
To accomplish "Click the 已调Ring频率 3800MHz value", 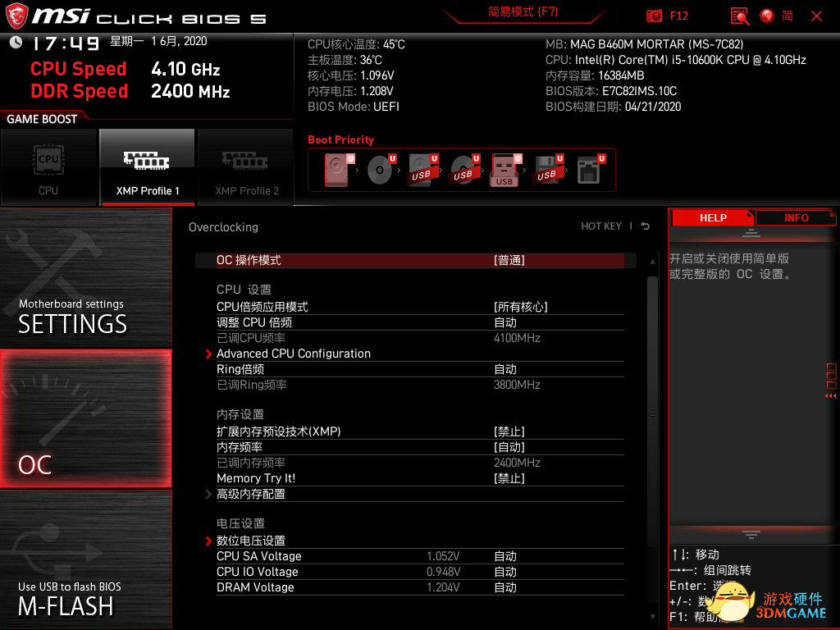I will pyautogui.click(x=517, y=385).
